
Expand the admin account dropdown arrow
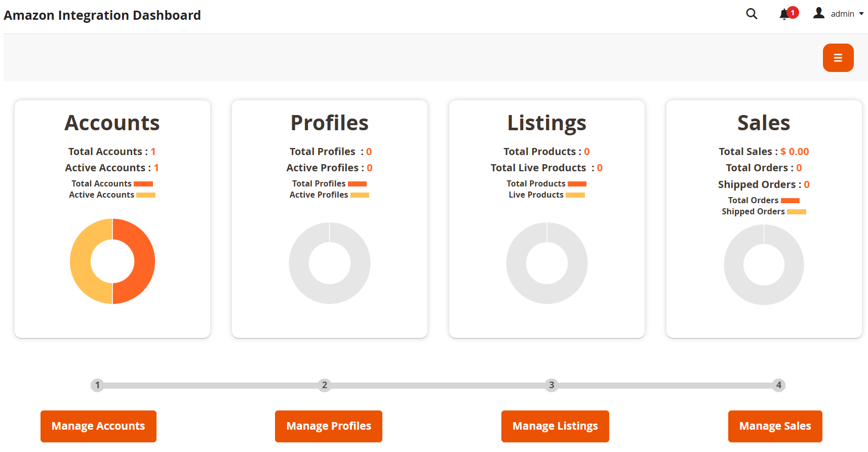point(861,14)
